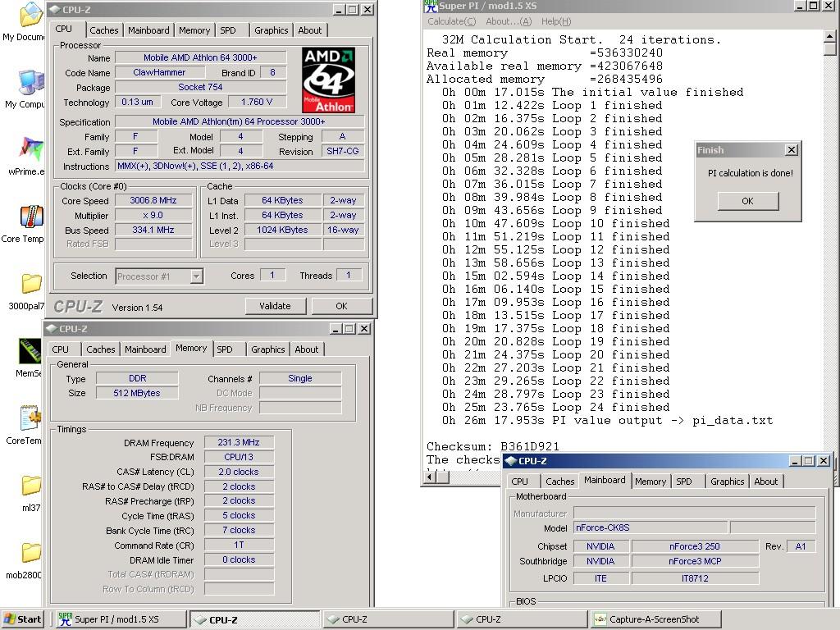The height and width of the screenshot is (630, 840).
Task: Open the Mainboard tab in top CPU-Z
Action: 148,30
